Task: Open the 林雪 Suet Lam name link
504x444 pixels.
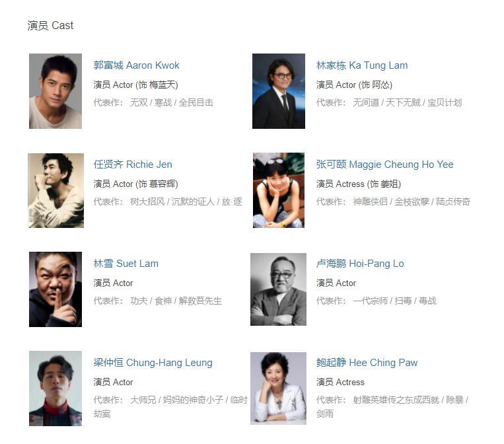Action: pyautogui.click(x=126, y=264)
